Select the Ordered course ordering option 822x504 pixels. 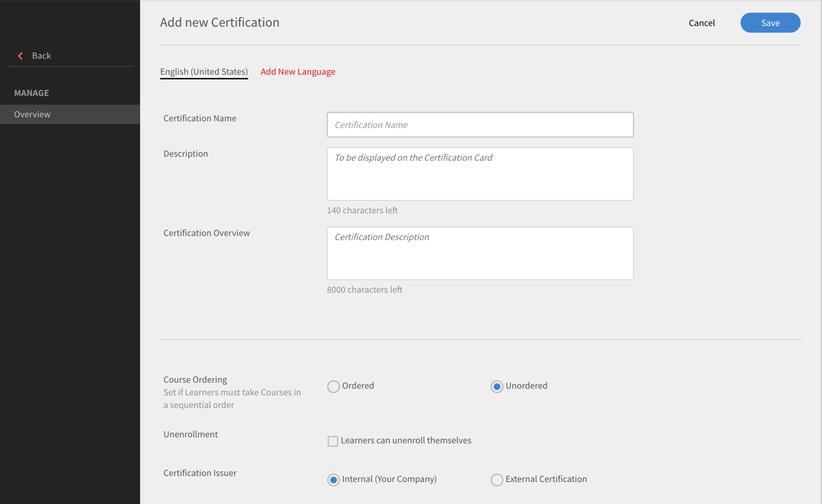tap(333, 386)
